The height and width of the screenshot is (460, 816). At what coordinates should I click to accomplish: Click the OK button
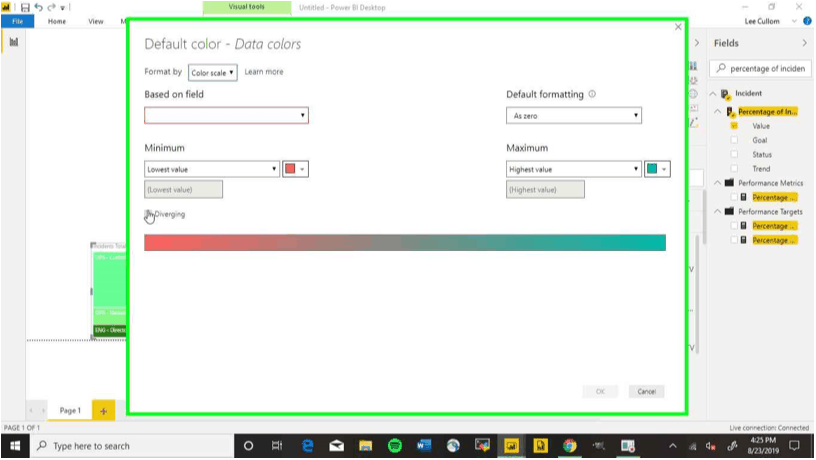tap(600, 391)
